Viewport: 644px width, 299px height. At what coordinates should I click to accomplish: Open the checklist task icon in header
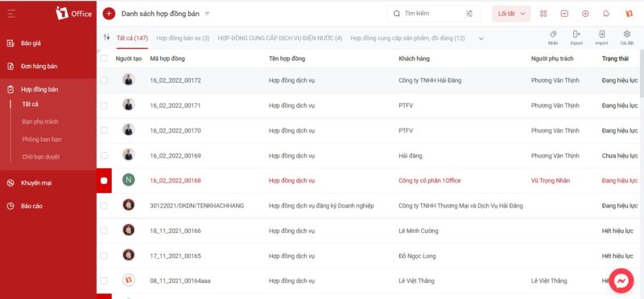[x=564, y=14]
